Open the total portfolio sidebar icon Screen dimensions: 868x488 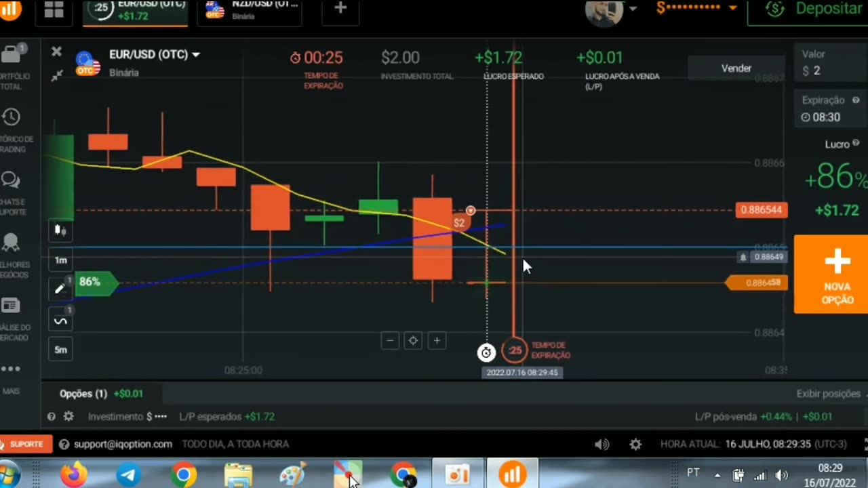coord(12,54)
